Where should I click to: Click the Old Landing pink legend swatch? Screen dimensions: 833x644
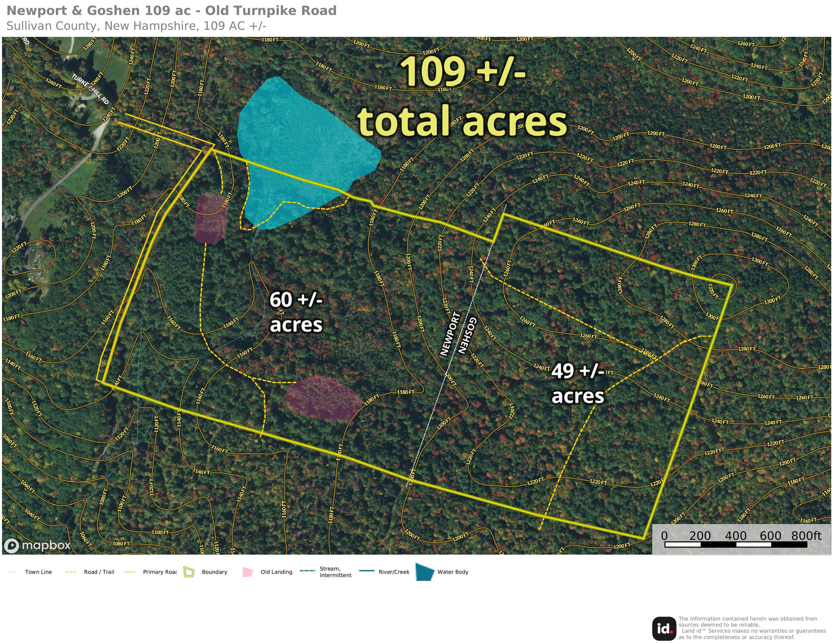(248, 572)
